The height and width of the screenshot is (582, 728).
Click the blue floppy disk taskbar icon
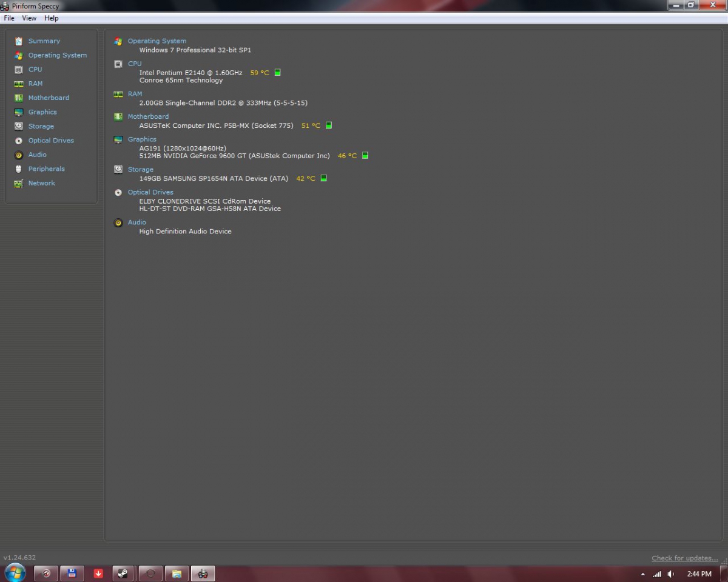(72, 574)
